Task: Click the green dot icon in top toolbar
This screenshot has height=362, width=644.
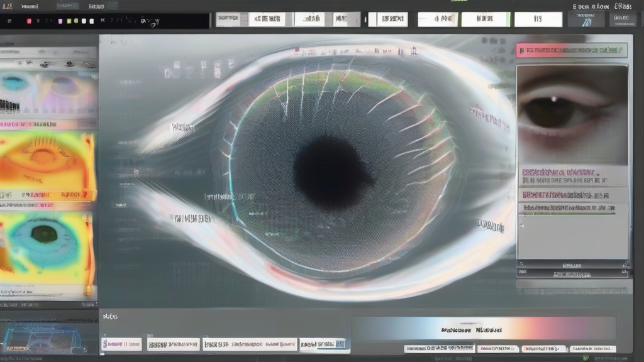Action: (x=76, y=21)
